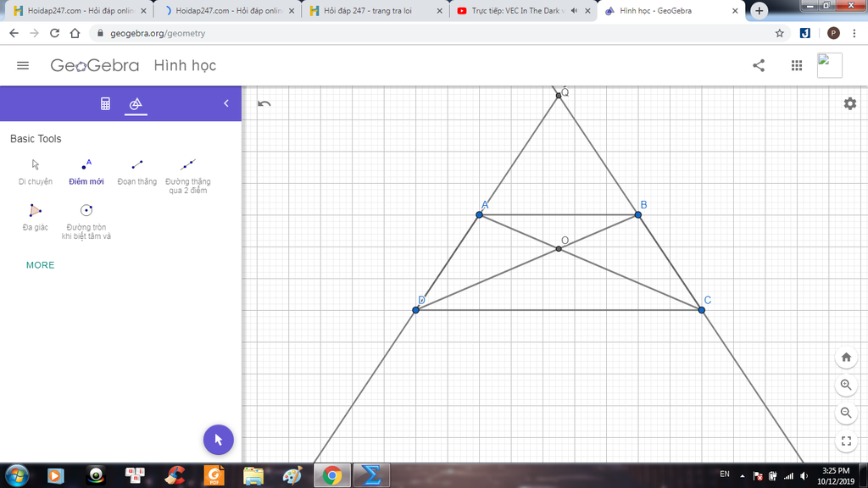Reset view with the home button
Image resolution: width=868 pixels, height=488 pixels.
tap(846, 357)
